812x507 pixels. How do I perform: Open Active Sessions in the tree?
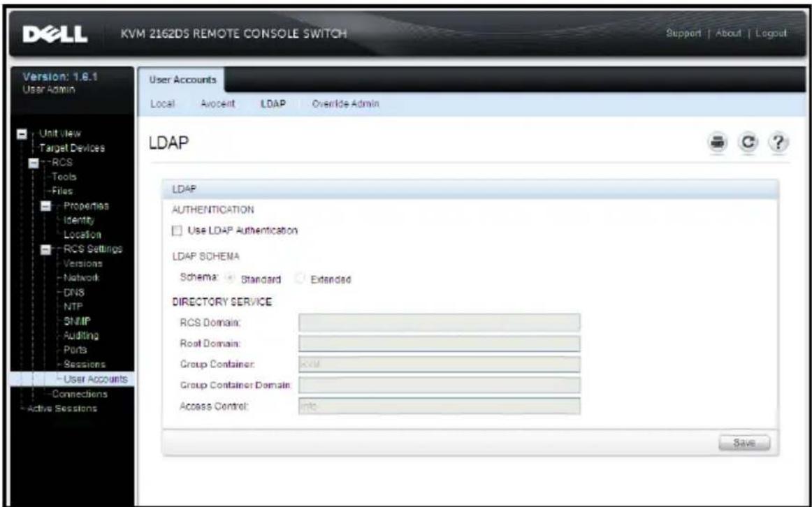tap(63, 409)
